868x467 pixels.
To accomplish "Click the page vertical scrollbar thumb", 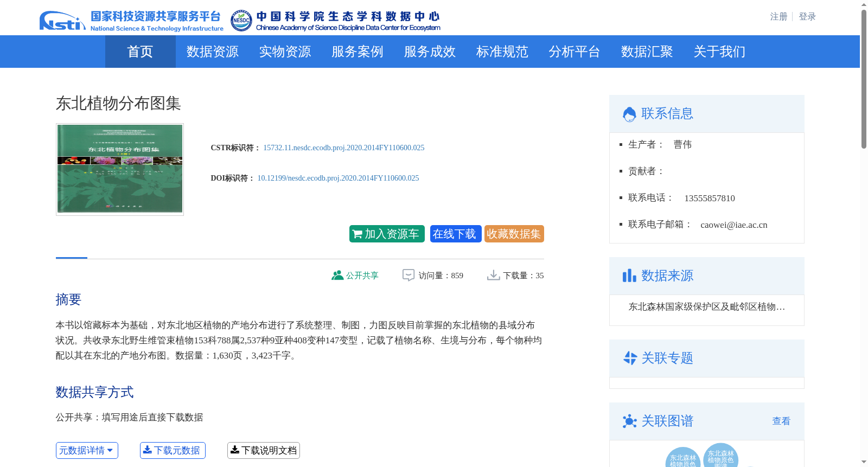I will click(864, 79).
